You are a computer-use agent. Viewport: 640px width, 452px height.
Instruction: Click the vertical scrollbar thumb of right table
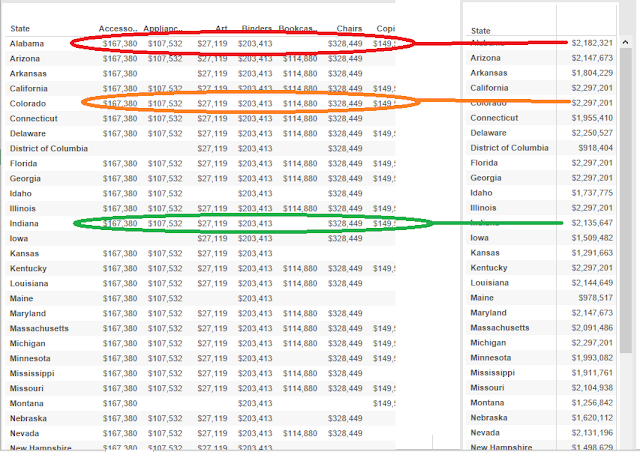(625, 200)
